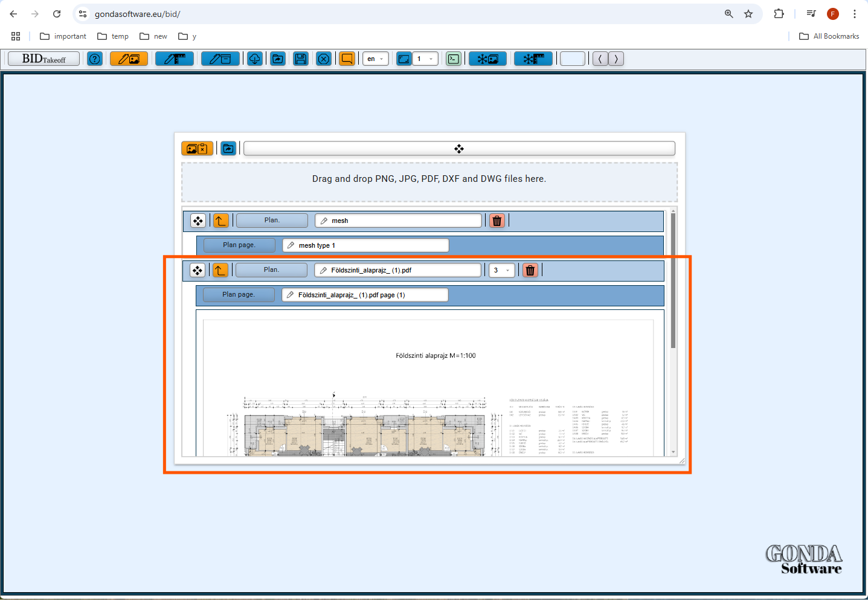Click the 'Földszinti_alaprajz_ (1).pdf' name field

[397, 270]
